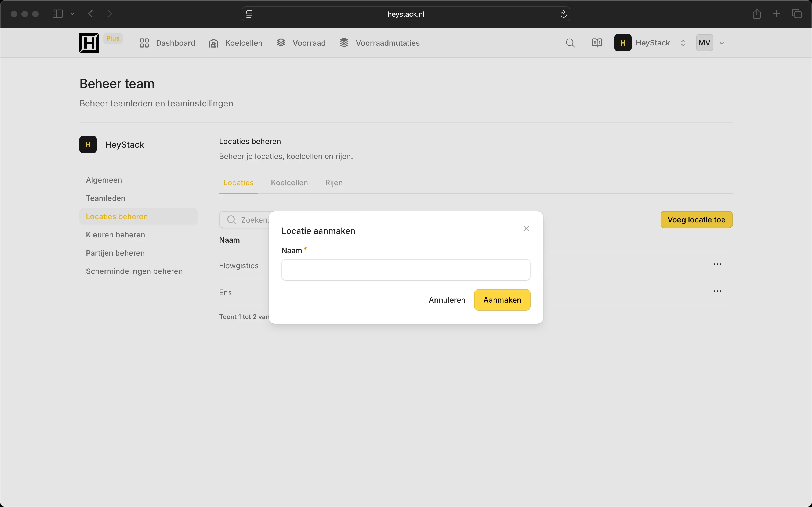Click Annuleren in the dialog
The image size is (812, 507).
point(447,300)
